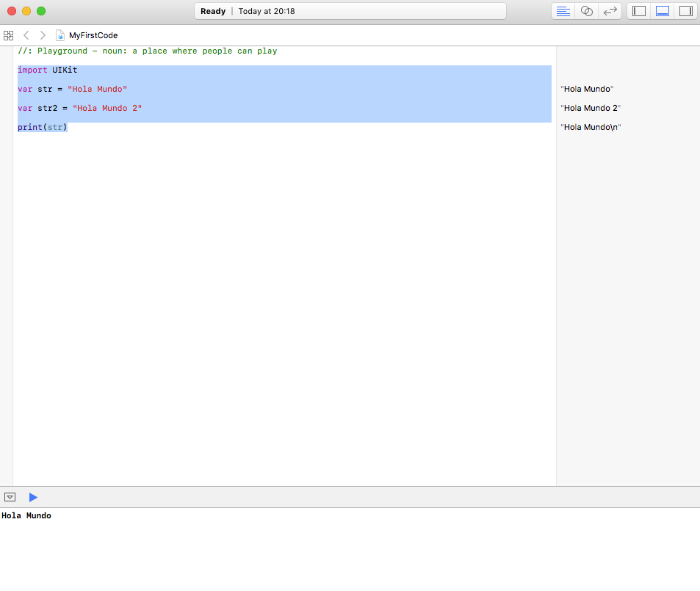Click the "import UIKit" code line

coord(47,70)
